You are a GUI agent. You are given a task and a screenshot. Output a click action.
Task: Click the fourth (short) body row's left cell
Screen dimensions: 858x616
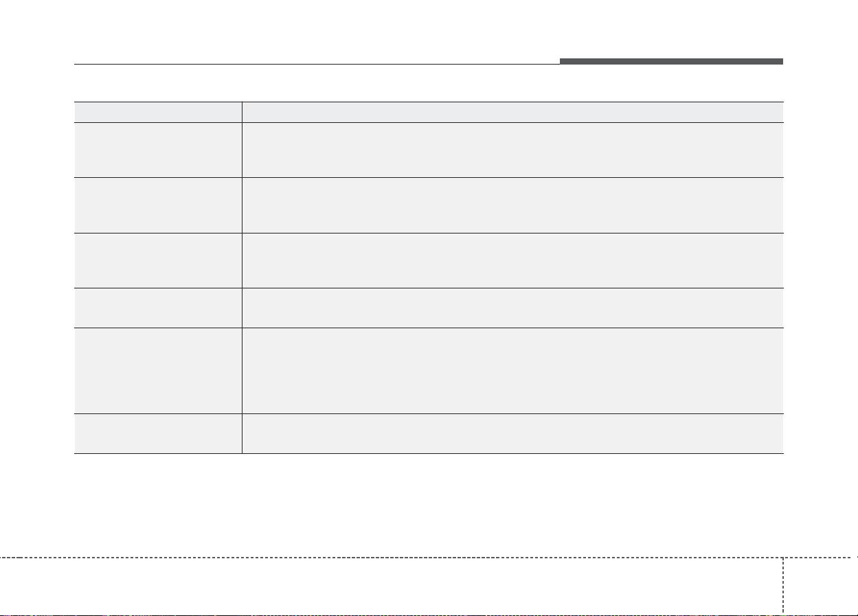[158, 307]
